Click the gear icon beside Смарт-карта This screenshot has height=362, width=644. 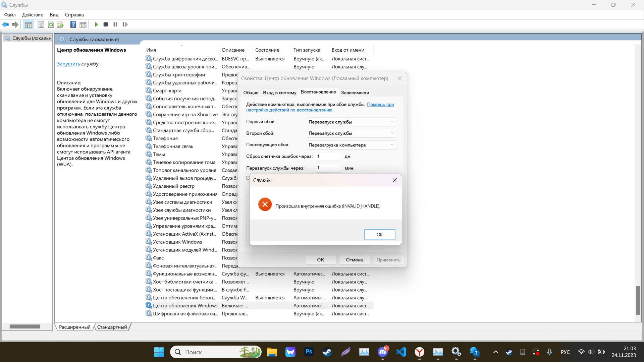point(149,90)
